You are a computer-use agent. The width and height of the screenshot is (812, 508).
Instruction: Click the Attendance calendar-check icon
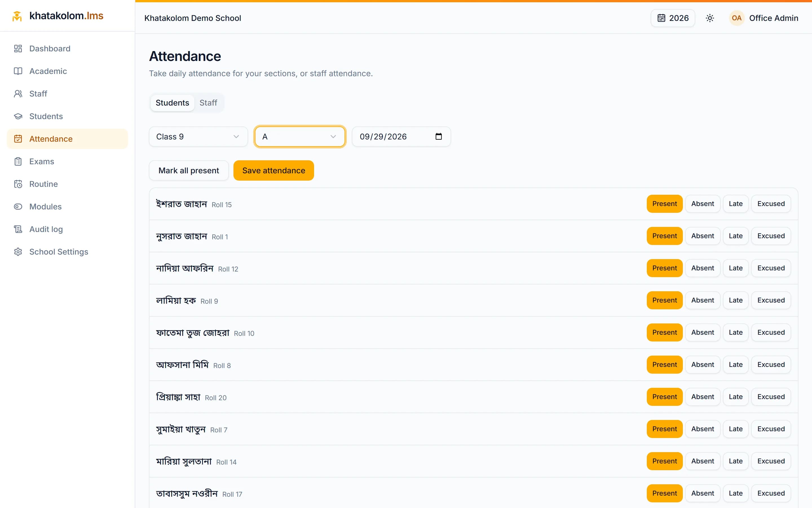pyautogui.click(x=18, y=139)
